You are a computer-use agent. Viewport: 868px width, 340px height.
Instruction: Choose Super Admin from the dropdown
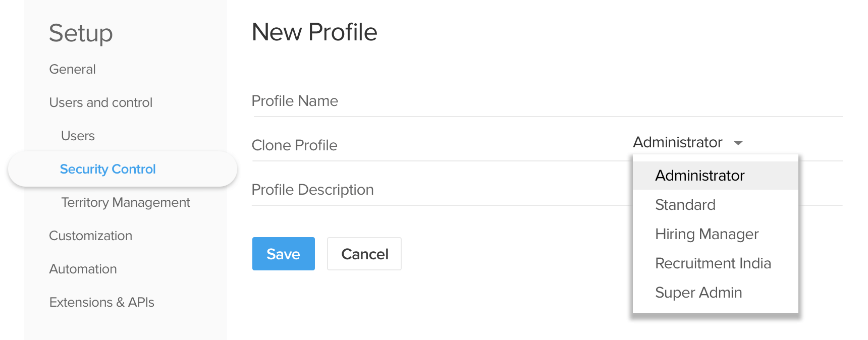(x=698, y=293)
